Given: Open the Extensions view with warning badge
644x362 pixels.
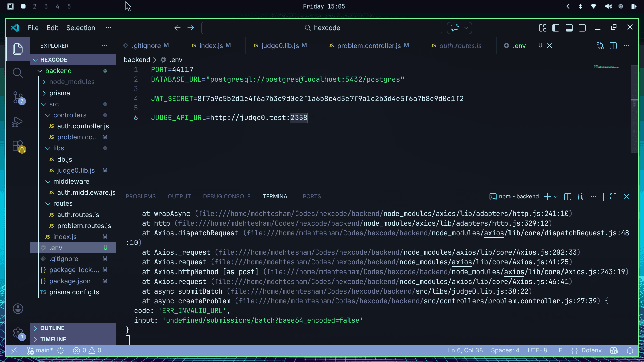Looking at the screenshot, I should point(18,146).
